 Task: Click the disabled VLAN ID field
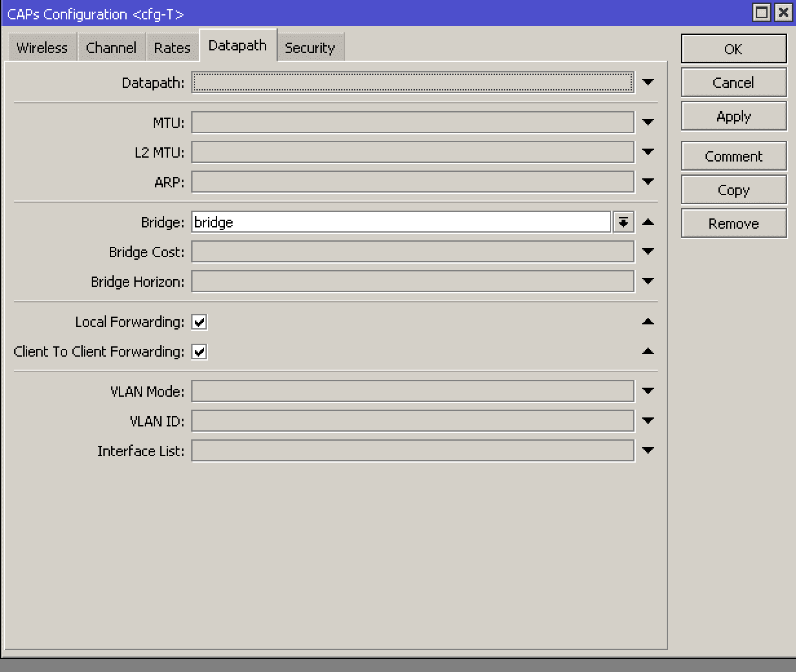coord(413,421)
